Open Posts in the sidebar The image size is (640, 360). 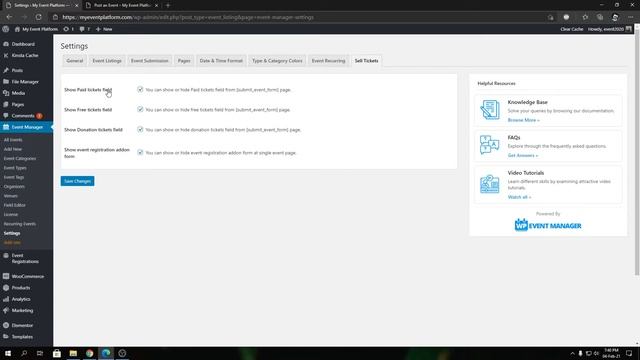17,71
